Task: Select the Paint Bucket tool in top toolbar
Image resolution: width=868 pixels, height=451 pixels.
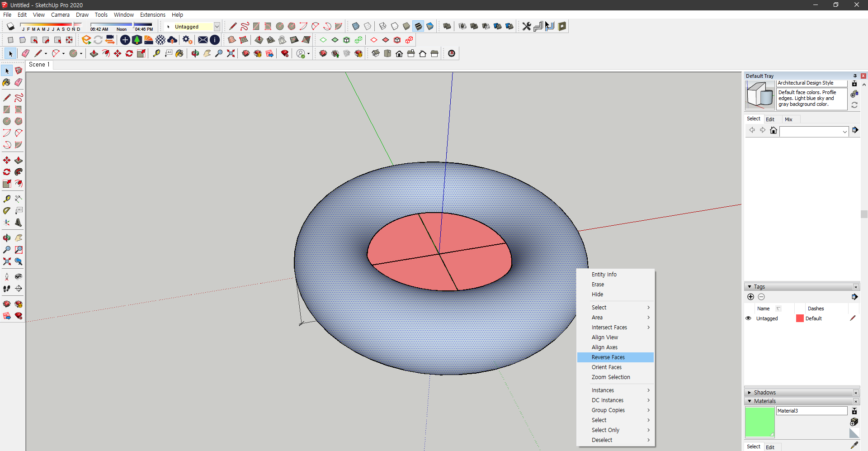Action: (x=180, y=53)
